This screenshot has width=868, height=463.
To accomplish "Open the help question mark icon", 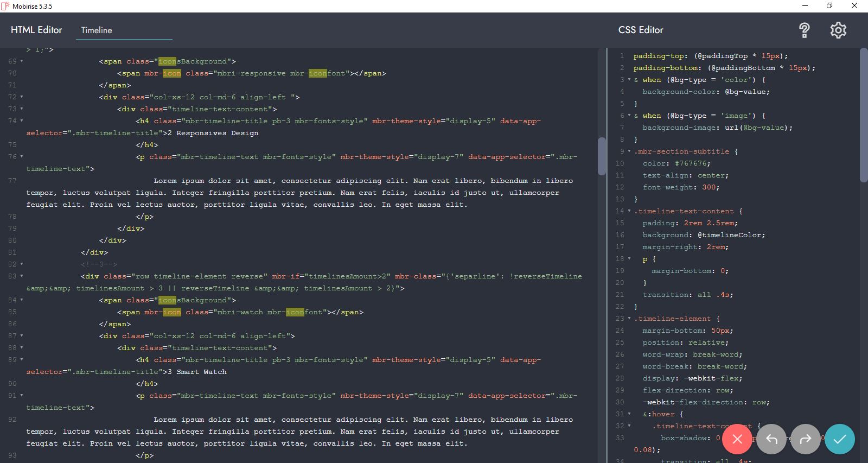I will coord(804,30).
